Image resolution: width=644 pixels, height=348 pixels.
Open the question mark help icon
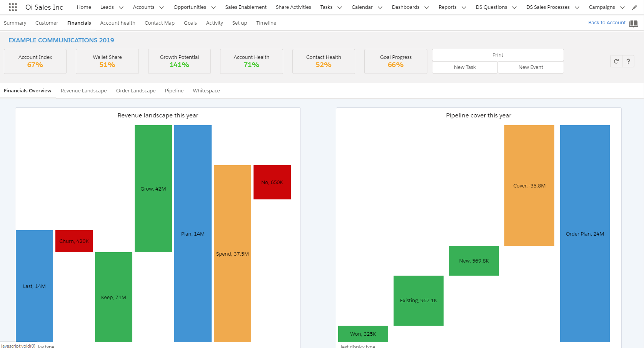click(628, 61)
